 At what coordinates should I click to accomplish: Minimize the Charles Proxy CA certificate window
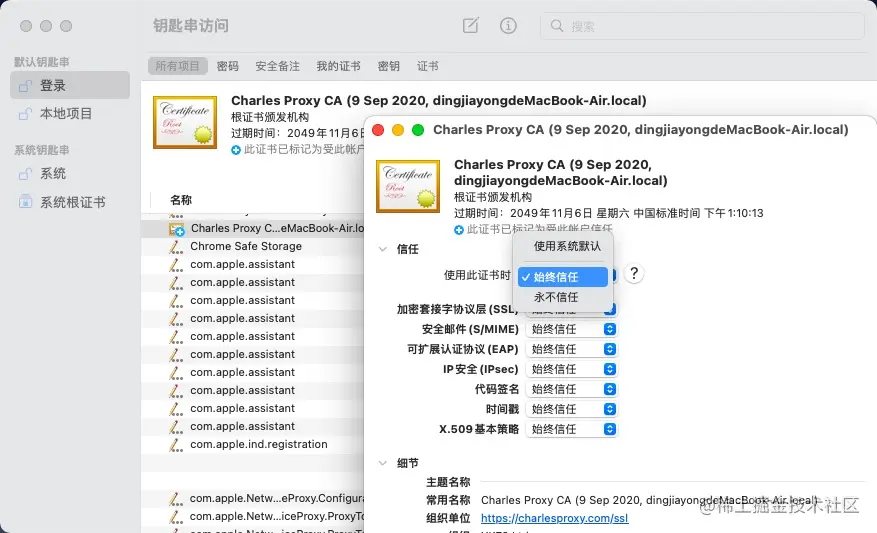coord(398,130)
